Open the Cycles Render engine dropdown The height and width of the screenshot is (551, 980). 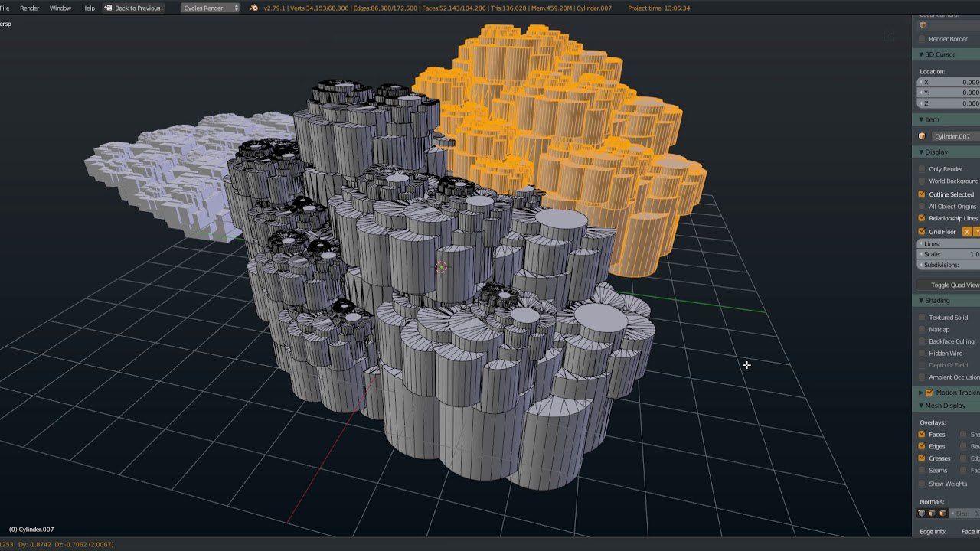[211, 8]
